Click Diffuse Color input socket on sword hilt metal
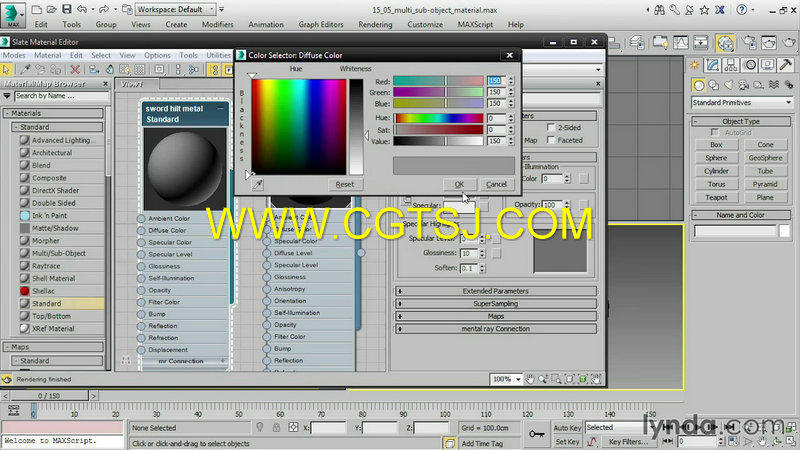The height and width of the screenshot is (450, 800). [141, 231]
